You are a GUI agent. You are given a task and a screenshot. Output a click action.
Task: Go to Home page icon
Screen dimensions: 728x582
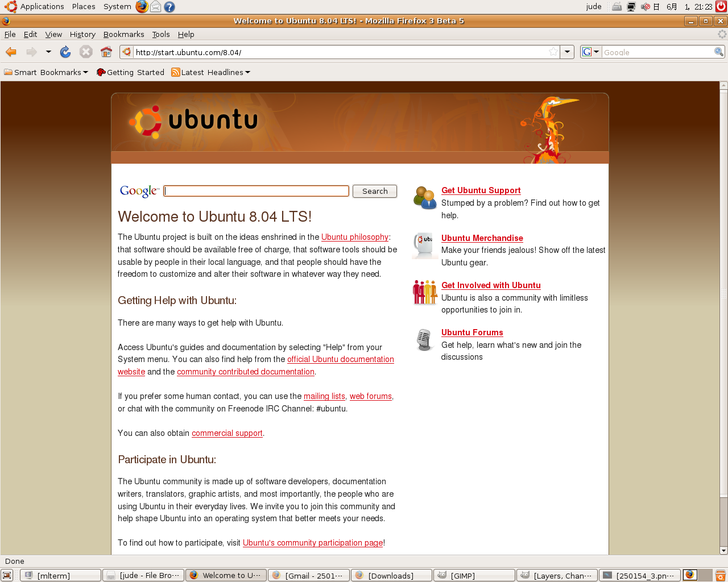click(106, 52)
